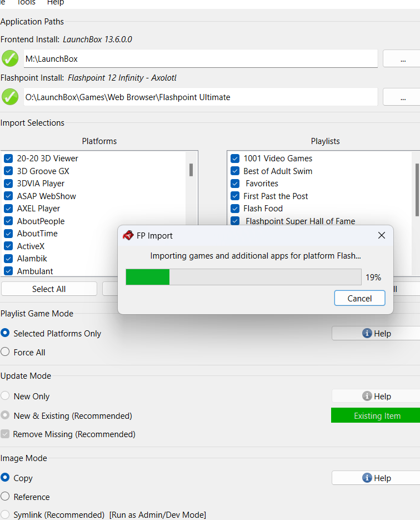The height and width of the screenshot is (520, 420).
Task: Click info icon on Playlist Game Mode Help
Action: [x=367, y=333]
